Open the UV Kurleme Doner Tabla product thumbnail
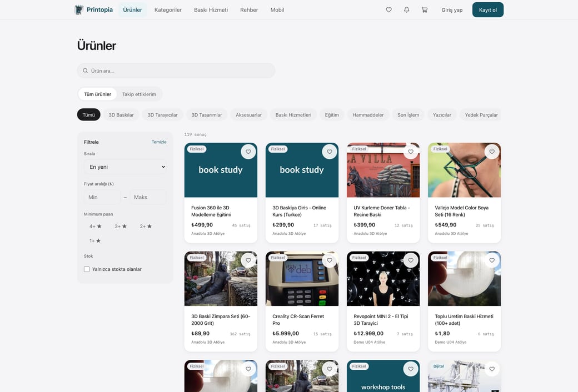This screenshot has width=578, height=392. (383, 170)
